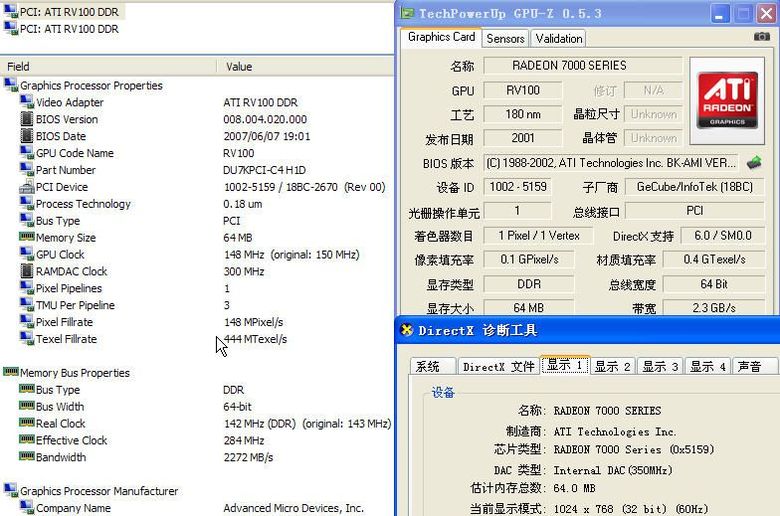The image size is (780, 516).
Task: Click the GPU Clock row icon
Action: [27, 254]
